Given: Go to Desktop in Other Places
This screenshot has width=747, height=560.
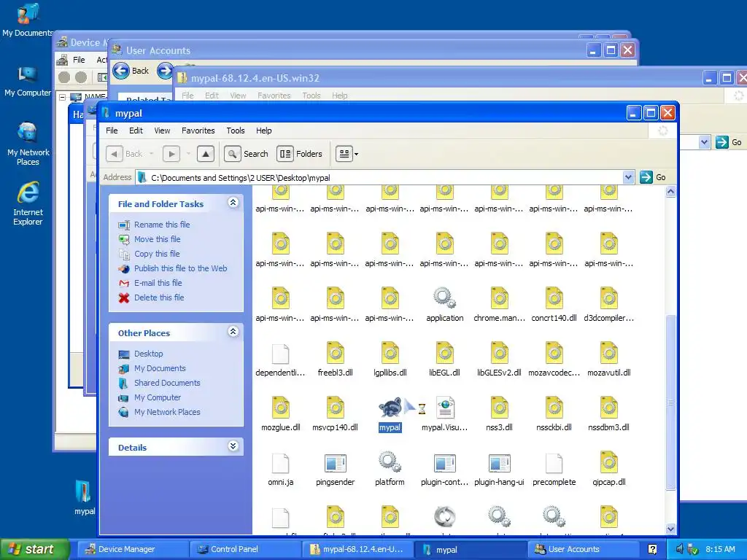Looking at the screenshot, I should tap(149, 354).
